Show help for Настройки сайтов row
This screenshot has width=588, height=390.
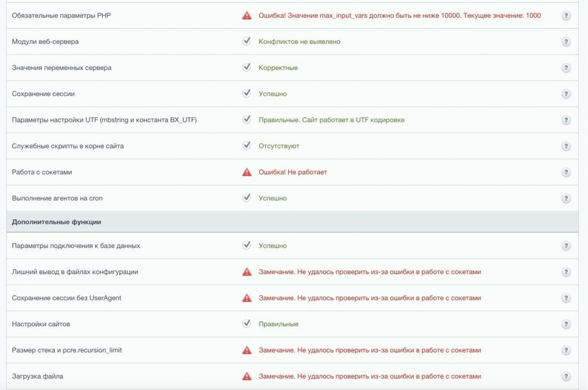[566, 324]
